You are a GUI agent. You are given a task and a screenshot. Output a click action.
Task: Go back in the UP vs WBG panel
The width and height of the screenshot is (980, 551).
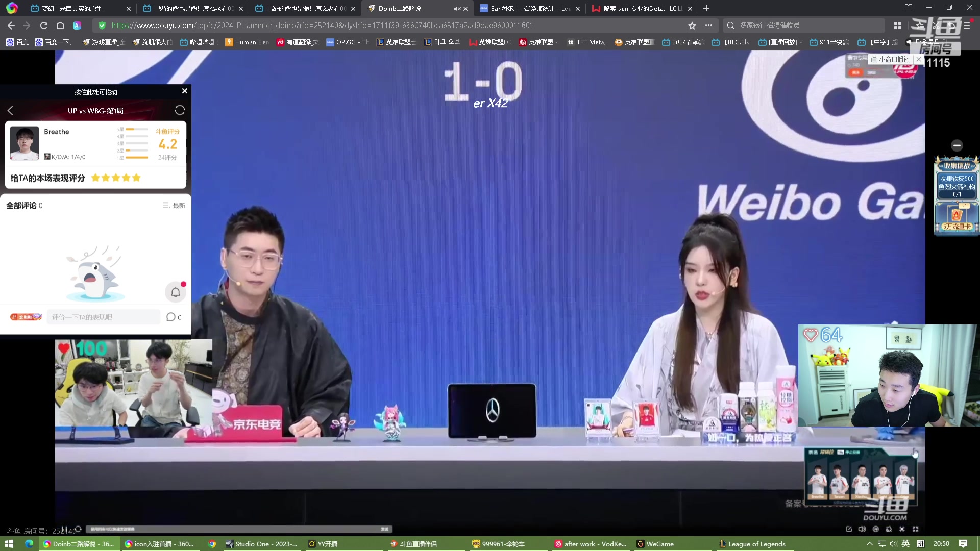click(10, 111)
